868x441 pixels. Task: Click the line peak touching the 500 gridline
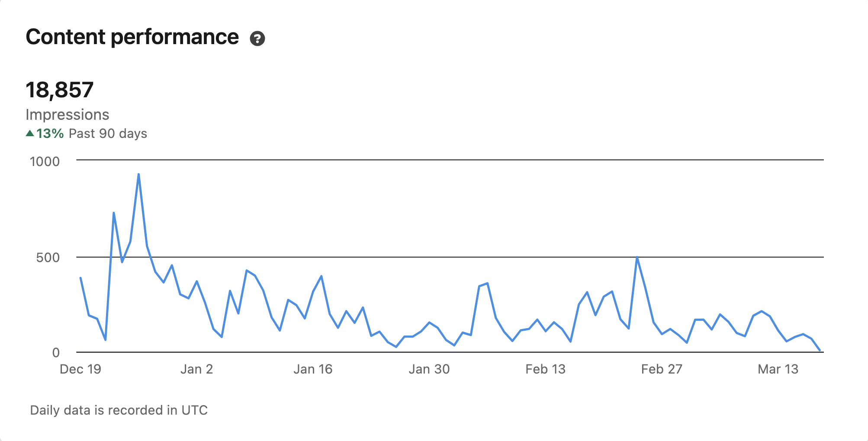pos(637,257)
